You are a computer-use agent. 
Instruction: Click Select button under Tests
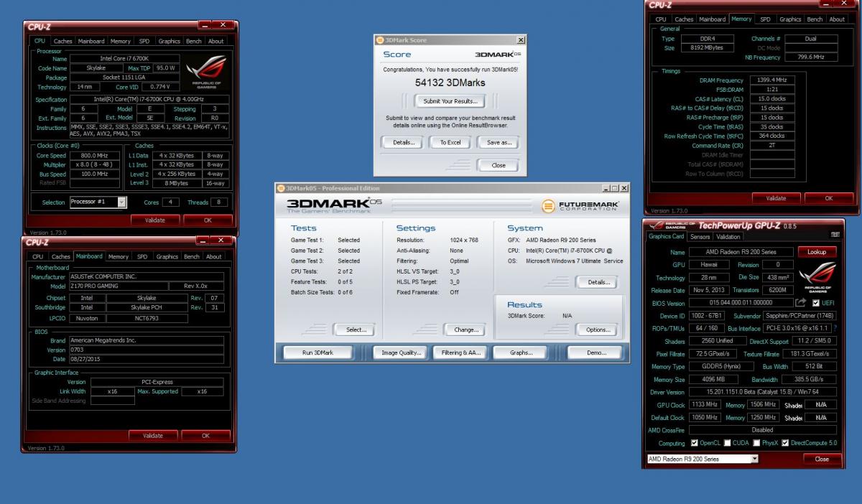pyautogui.click(x=354, y=330)
